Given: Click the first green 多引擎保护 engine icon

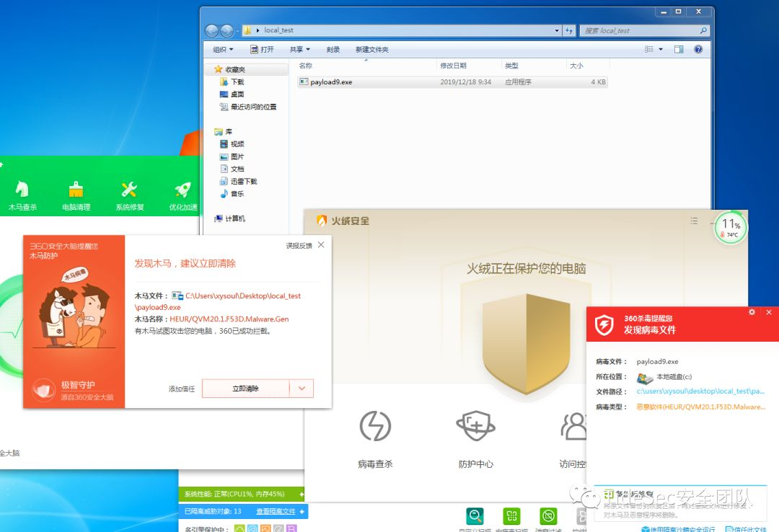Looking at the screenshot, I should (x=239, y=528).
